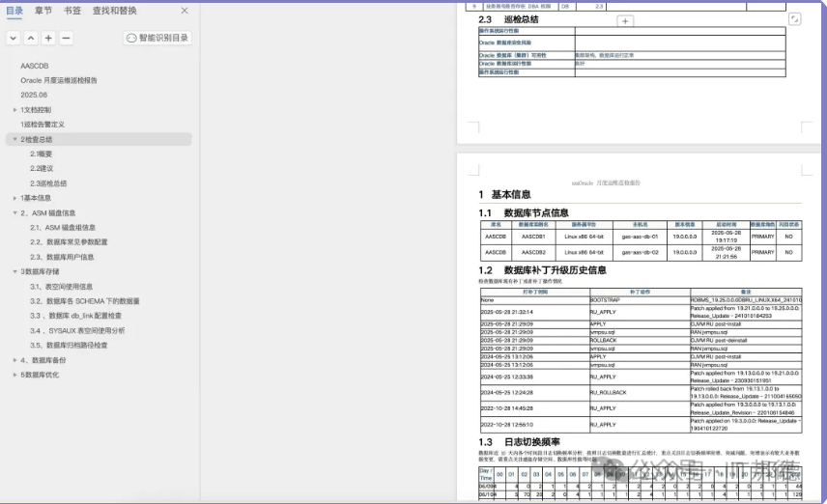Collapse the 2检查总结 outline node
This screenshot has height=504, width=827.
coord(14,139)
